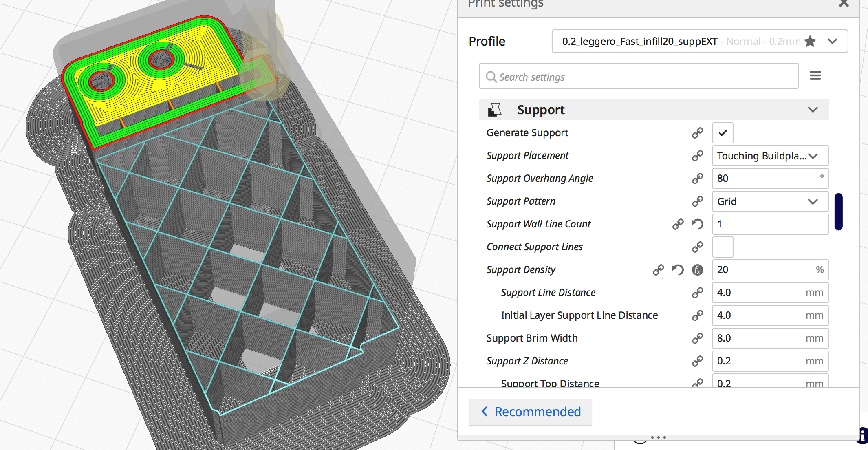Click the Support category icon
This screenshot has width=868, height=450.
[494, 110]
